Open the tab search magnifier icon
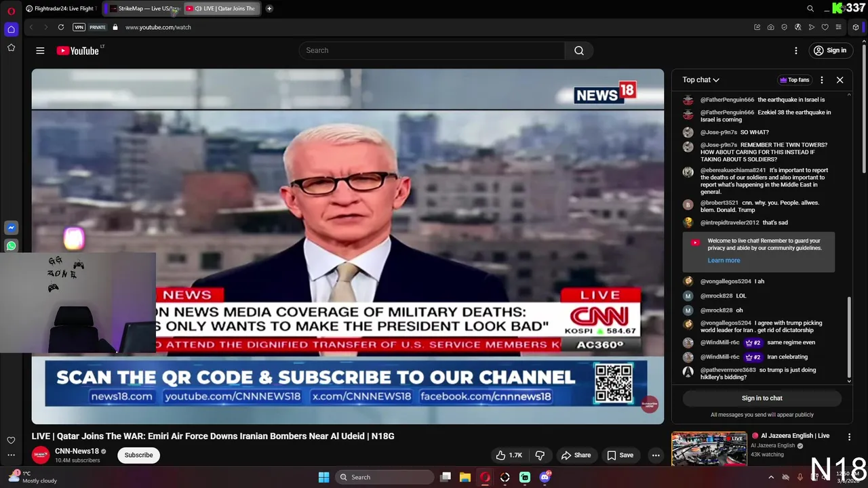The width and height of the screenshot is (868, 488). click(810, 9)
